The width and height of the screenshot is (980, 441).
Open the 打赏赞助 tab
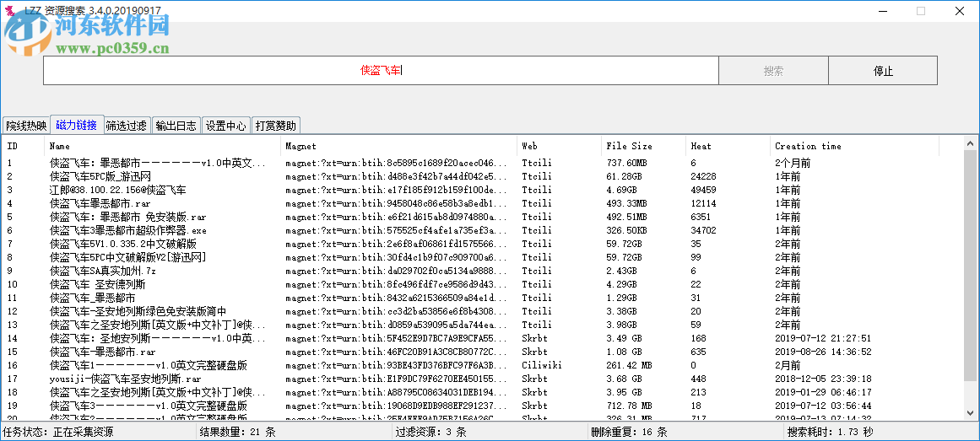tap(276, 126)
